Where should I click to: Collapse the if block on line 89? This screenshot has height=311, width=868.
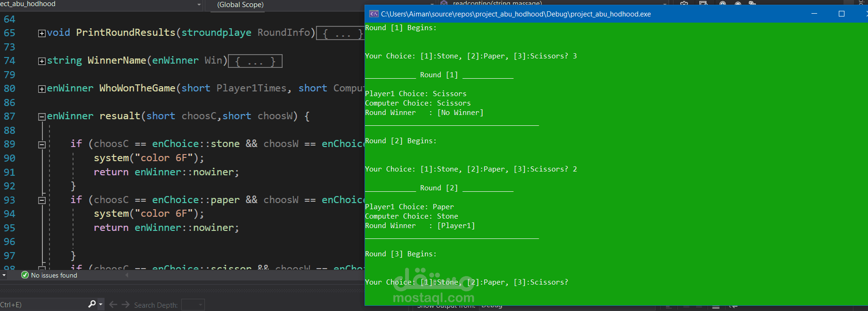(42, 145)
